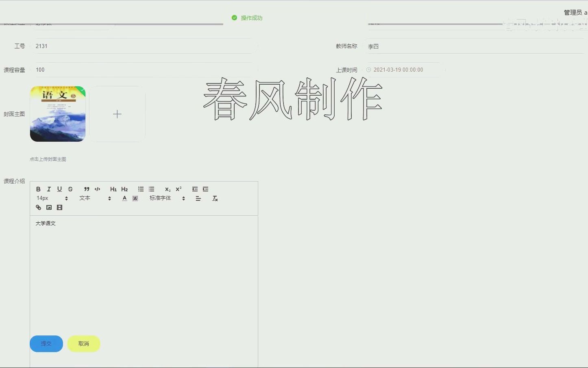
Task: Insert a code block in the editor
Action: (97, 189)
